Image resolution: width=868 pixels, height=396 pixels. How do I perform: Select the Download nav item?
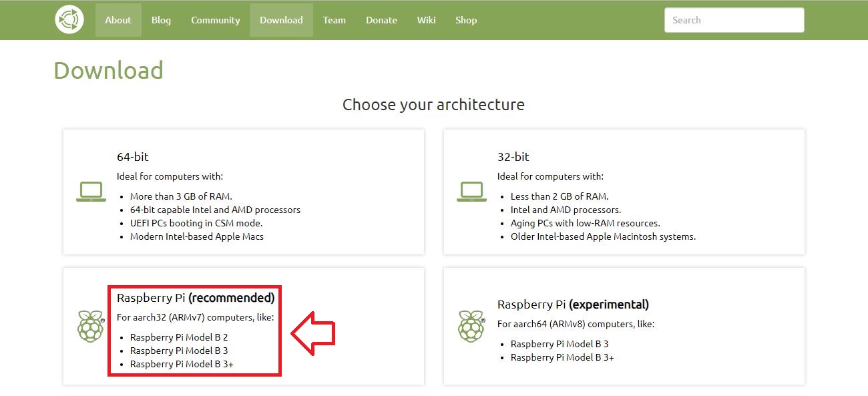pyautogui.click(x=281, y=20)
